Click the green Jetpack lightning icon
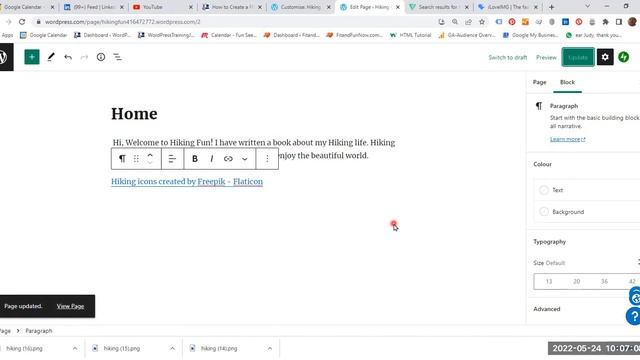The image size is (640, 360). tap(623, 57)
